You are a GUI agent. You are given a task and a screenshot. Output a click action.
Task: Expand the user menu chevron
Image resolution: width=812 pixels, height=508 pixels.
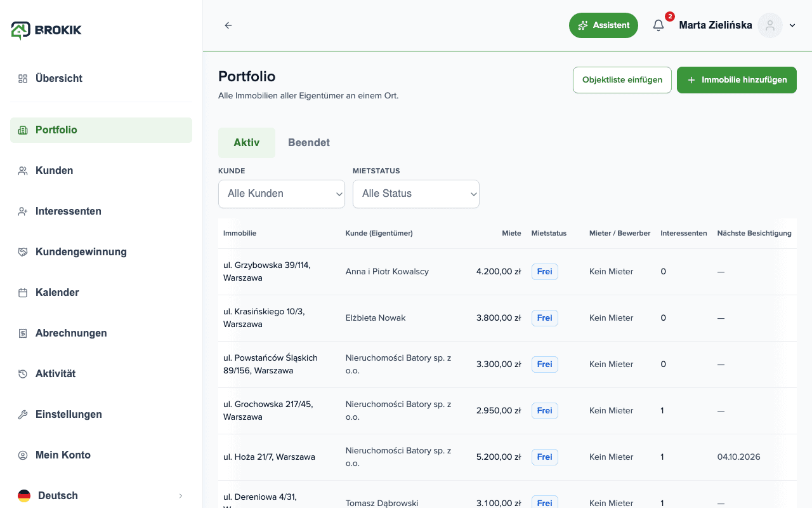pos(792,25)
